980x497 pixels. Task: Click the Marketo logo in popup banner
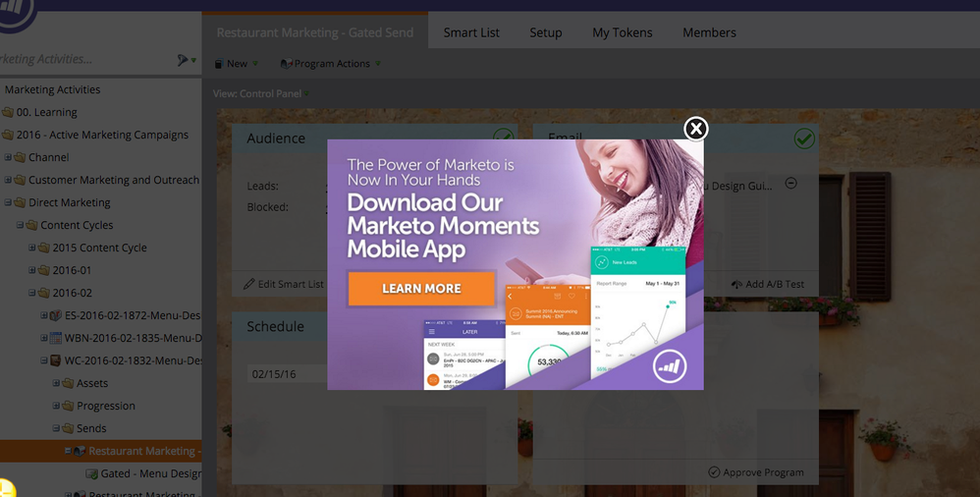coord(670,365)
